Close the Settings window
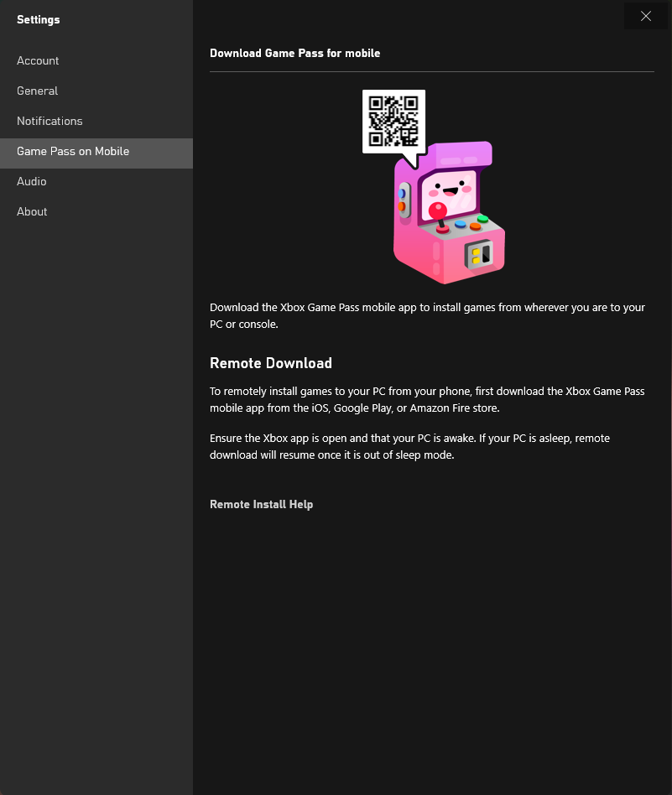Screen dimensions: 672x795 (646, 16)
